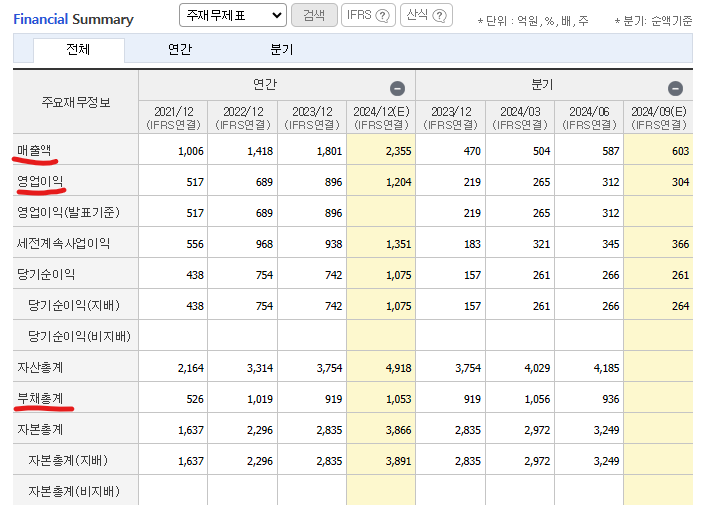Viewport: 708px width, 505px height.
Task: Click the 2024/09(E) column header
Action: (658, 117)
